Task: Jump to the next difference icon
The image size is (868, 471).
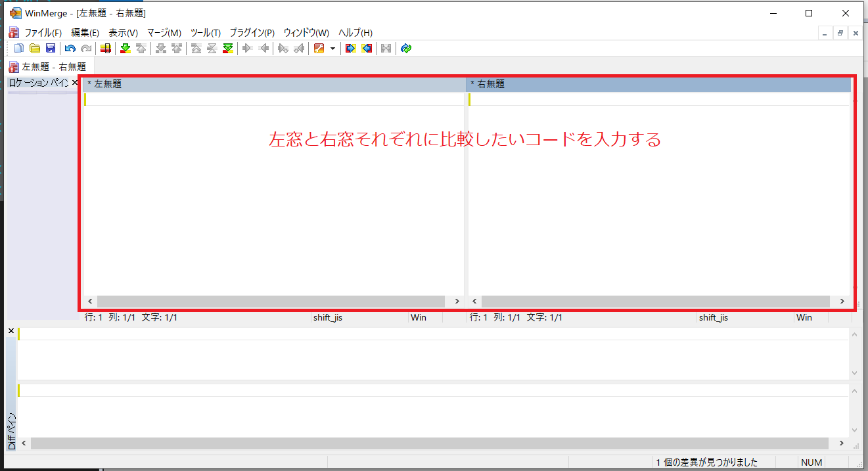Action: point(125,49)
